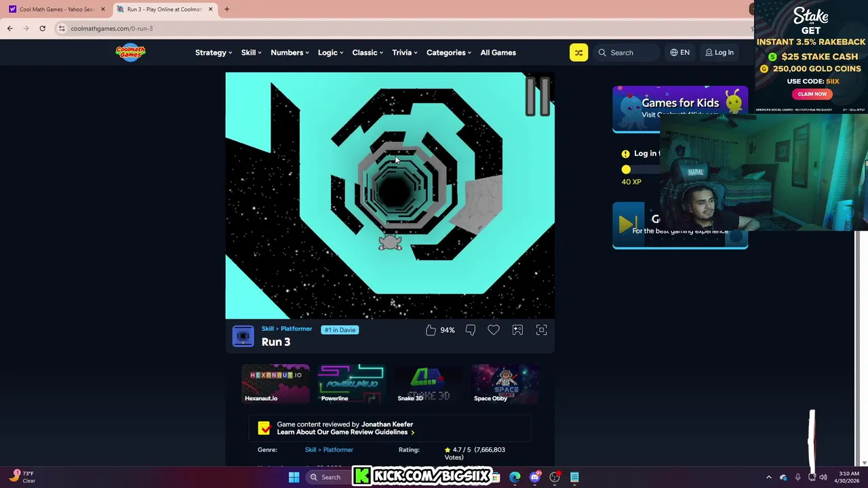Click the site Search field
This screenshot has width=868, height=488.
pyautogui.click(x=627, y=52)
